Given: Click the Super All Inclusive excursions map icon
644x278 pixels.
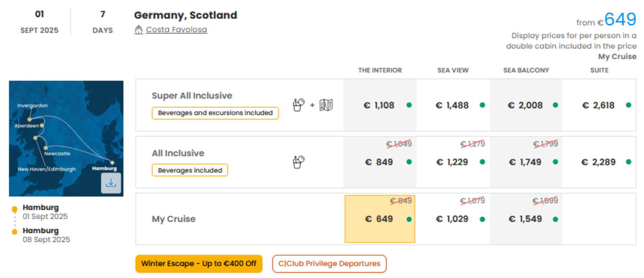Looking at the screenshot, I should 326,105.
